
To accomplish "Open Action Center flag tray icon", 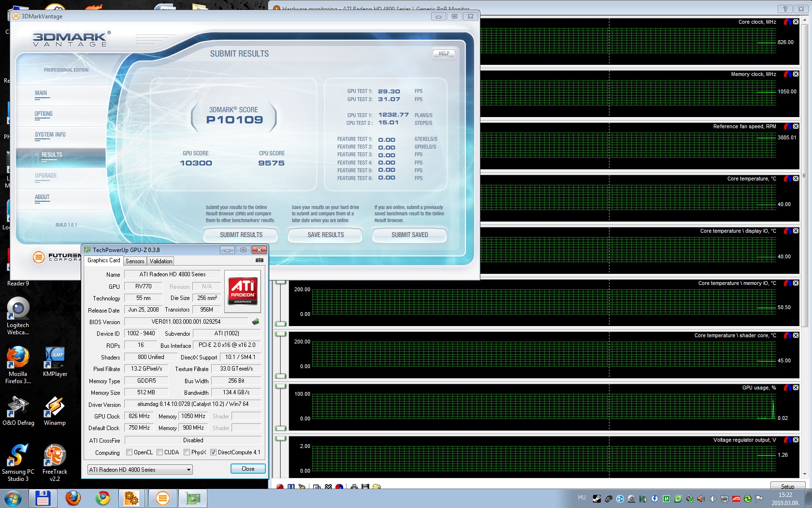I will coord(759,499).
